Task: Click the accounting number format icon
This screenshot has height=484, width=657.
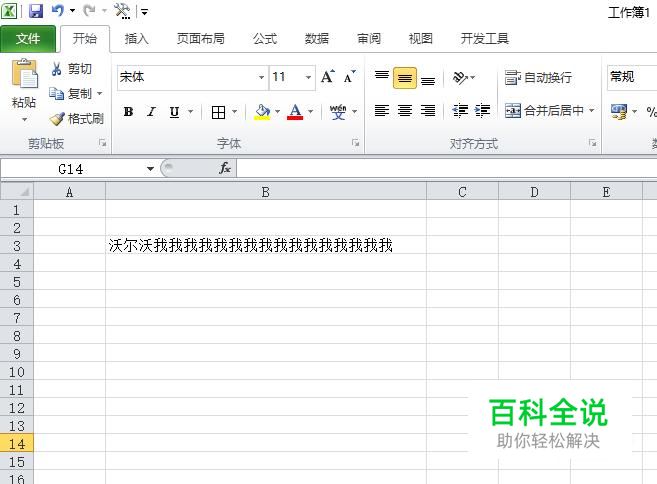Action: (619, 111)
